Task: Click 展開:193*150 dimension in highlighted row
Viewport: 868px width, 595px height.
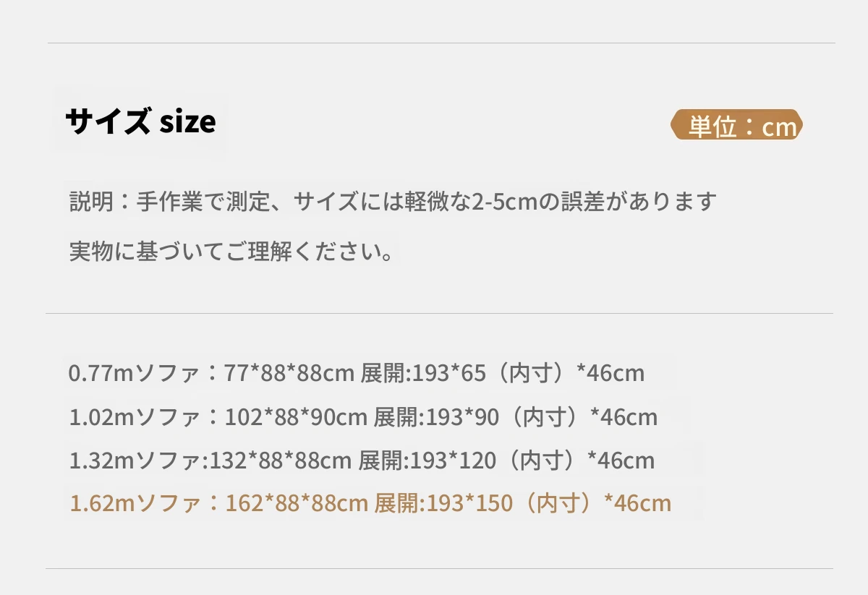Action: coord(443,503)
